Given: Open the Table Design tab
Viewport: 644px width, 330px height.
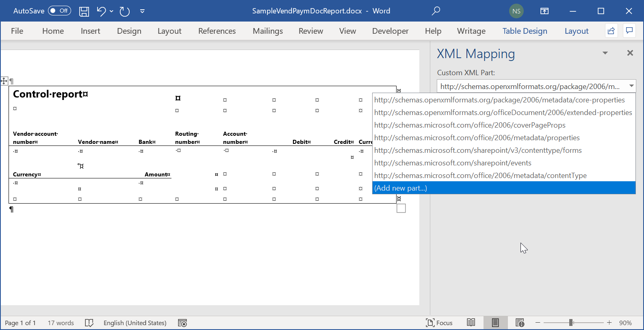Looking at the screenshot, I should tap(525, 31).
